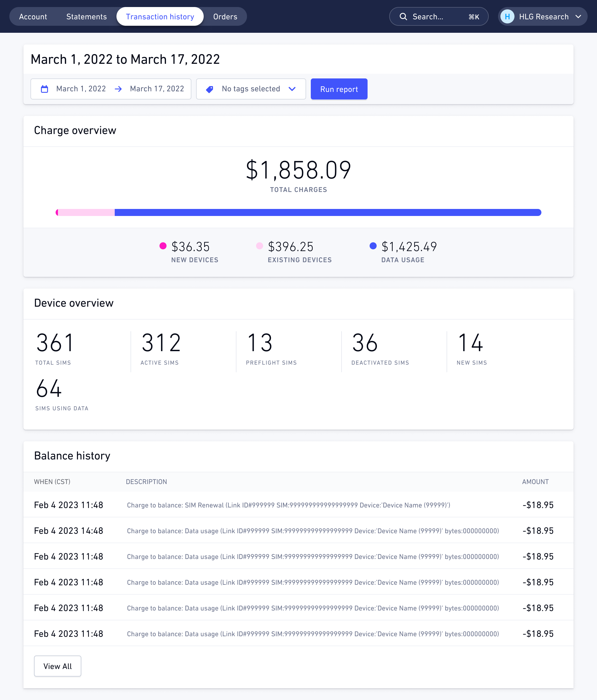Click the Balance history heading
Viewport: 597px width, 700px height.
[x=72, y=456]
